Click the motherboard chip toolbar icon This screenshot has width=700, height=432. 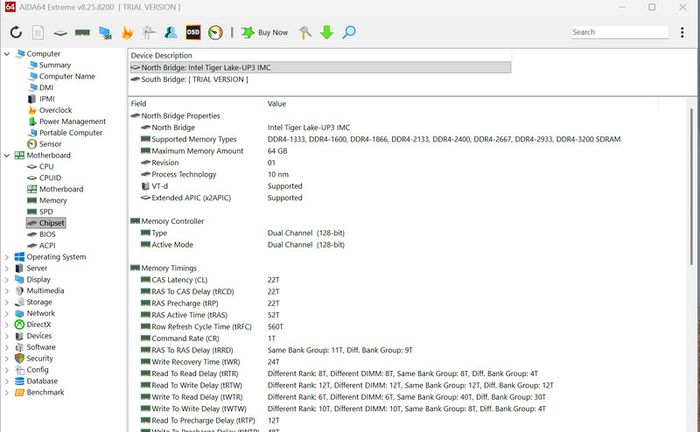point(60,33)
